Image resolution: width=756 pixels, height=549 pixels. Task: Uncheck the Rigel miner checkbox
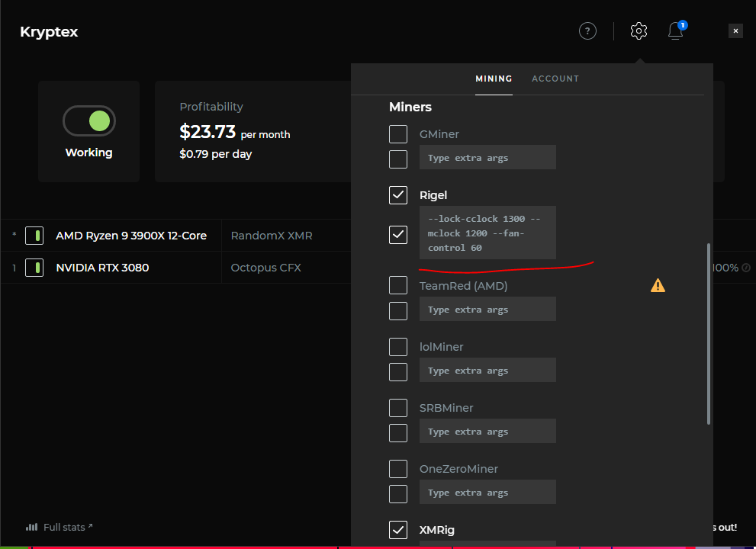tap(397, 194)
